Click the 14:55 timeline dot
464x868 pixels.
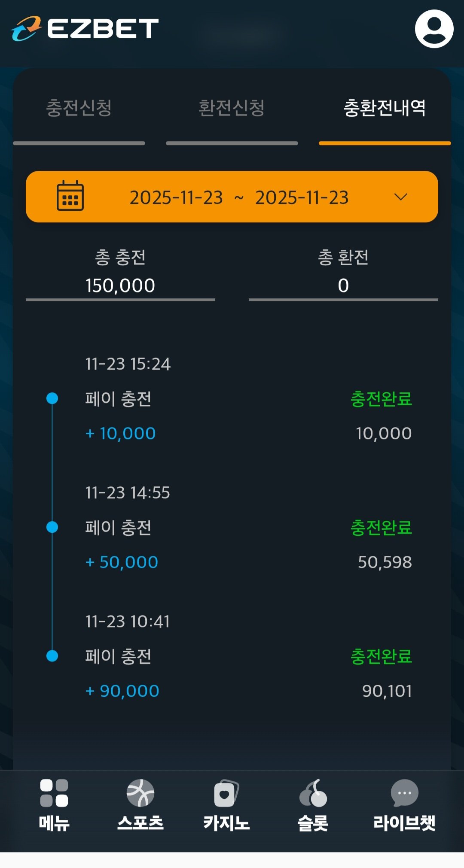[x=52, y=527]
